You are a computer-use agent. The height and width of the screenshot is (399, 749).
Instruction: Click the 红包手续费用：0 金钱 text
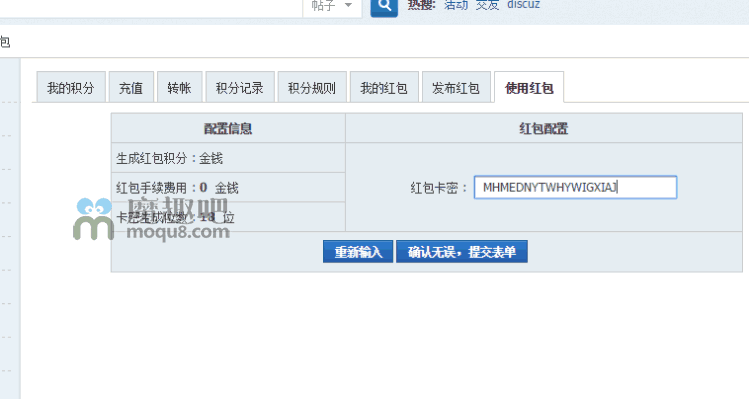(x=177, y=188)
